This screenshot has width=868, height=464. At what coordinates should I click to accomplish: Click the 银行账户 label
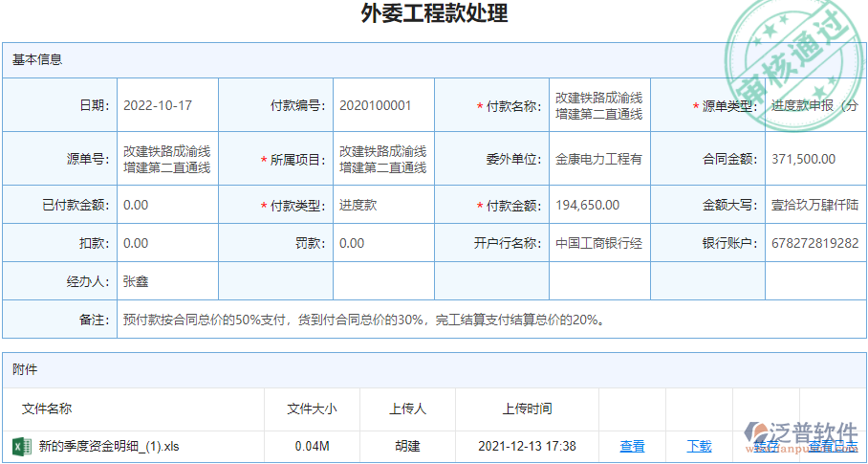pos(730,243)
